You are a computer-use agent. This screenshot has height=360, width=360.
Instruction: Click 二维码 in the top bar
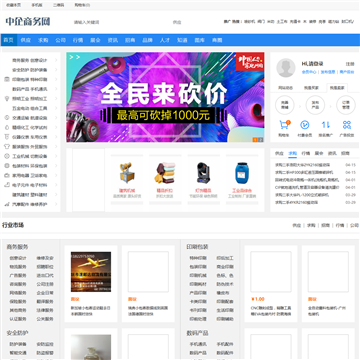(x=58, y=5)
